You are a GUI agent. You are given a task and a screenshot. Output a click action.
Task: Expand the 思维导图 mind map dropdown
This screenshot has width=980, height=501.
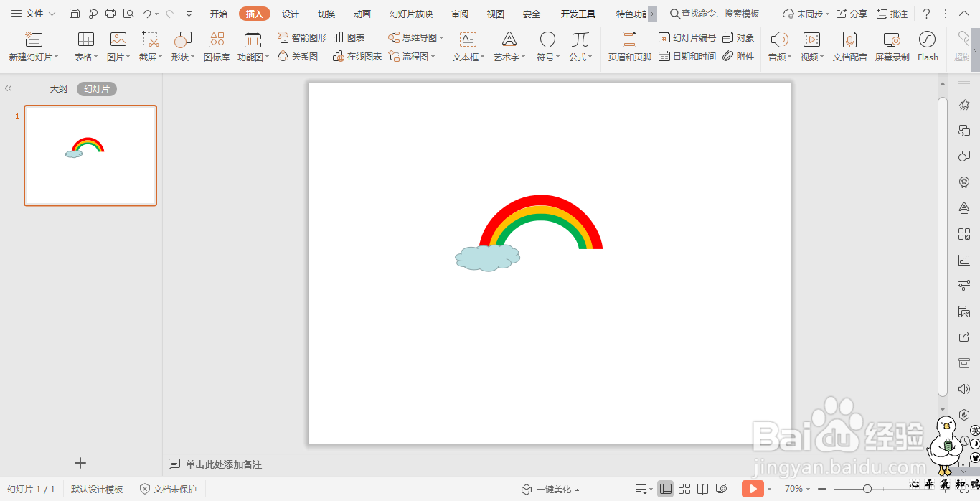[x=442, y=37]
